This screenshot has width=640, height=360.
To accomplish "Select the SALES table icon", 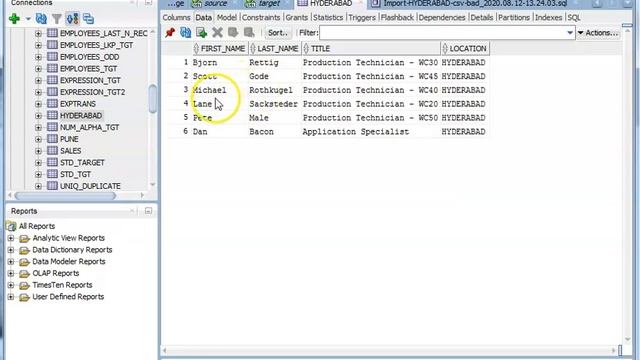I will pos(52,151).
